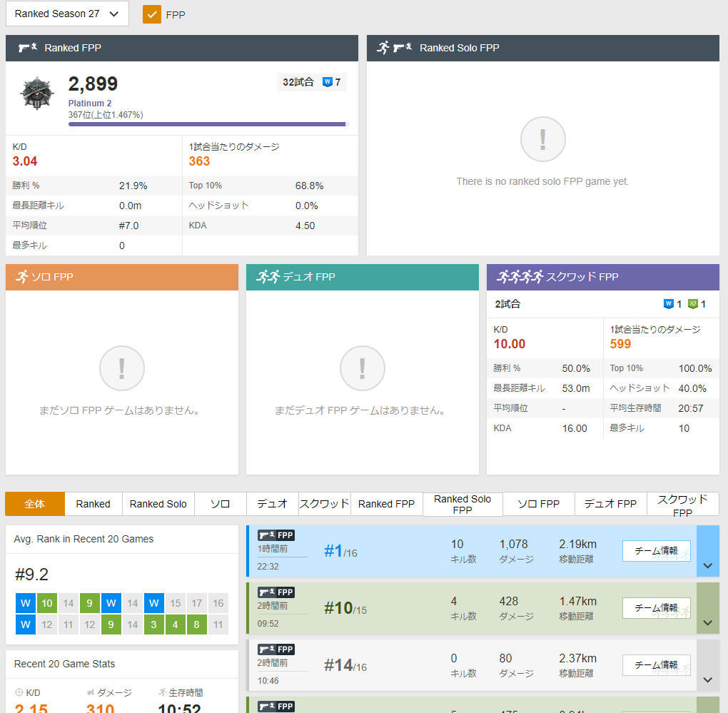
Task: Click the purple rank progress bar
Action: click(207, 124)
